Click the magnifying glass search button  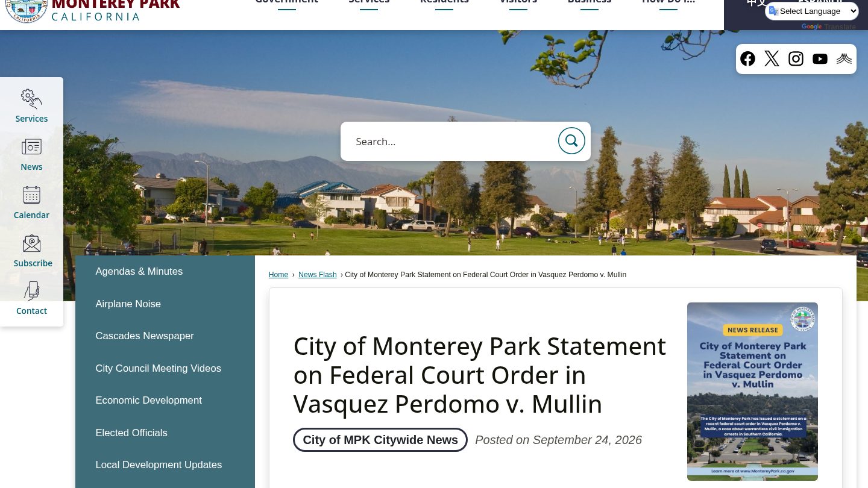[x=571, y=141]
